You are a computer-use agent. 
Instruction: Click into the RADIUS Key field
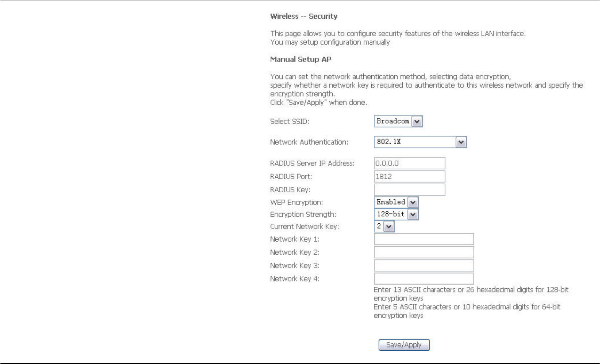tap(409, 190)
